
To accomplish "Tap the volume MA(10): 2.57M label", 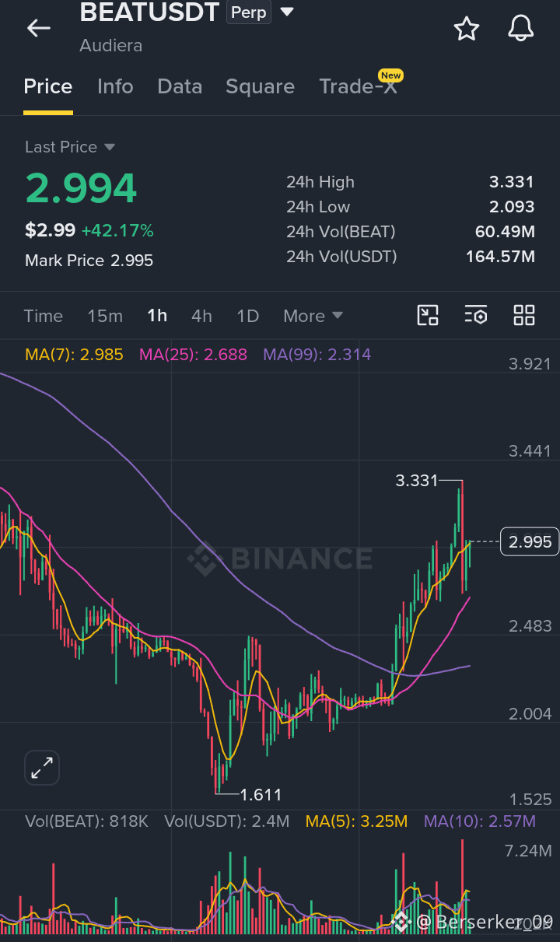I will click(479, 821).
